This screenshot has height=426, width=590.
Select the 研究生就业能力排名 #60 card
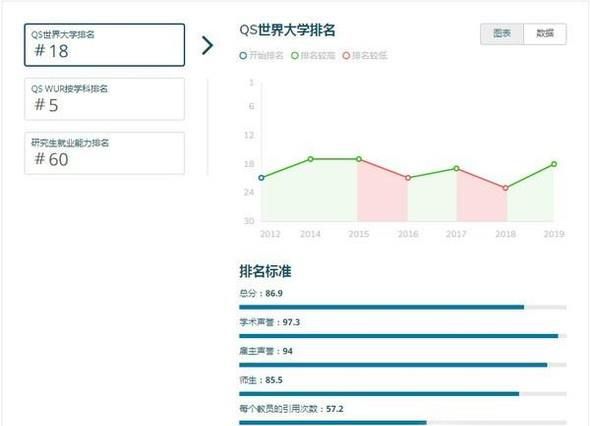(105, 153)
